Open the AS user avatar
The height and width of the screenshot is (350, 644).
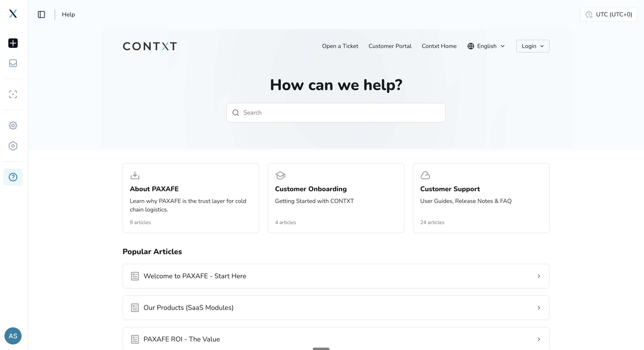point(13,336)
